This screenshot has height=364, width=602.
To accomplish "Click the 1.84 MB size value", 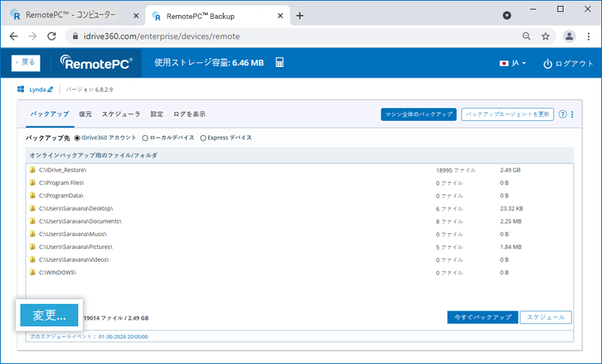I will (511, 247).
